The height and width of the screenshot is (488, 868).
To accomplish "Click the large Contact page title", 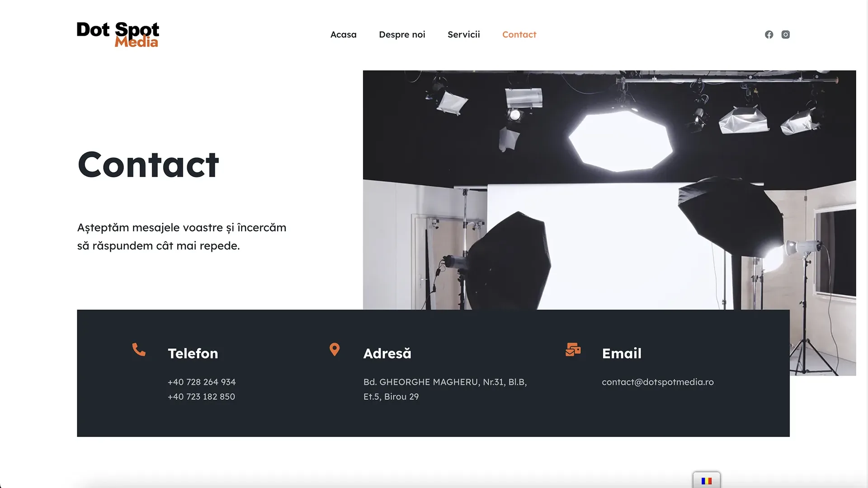I will pos(148,165).
